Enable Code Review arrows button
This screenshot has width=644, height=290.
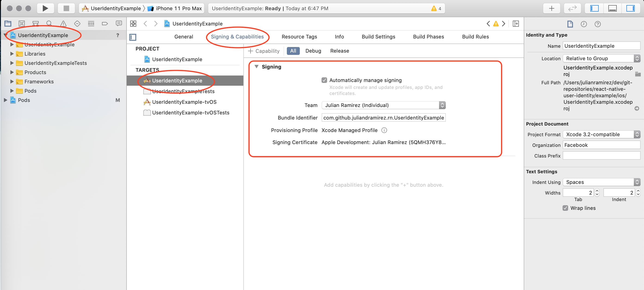[x=573, y=8]
